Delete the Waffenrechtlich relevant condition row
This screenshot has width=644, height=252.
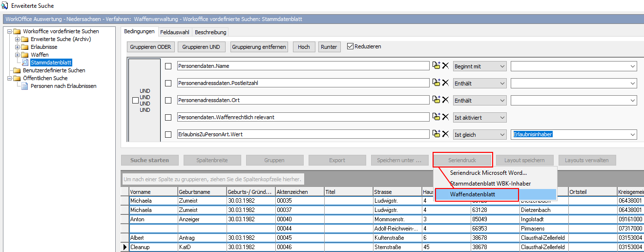[x=445, y=117]
